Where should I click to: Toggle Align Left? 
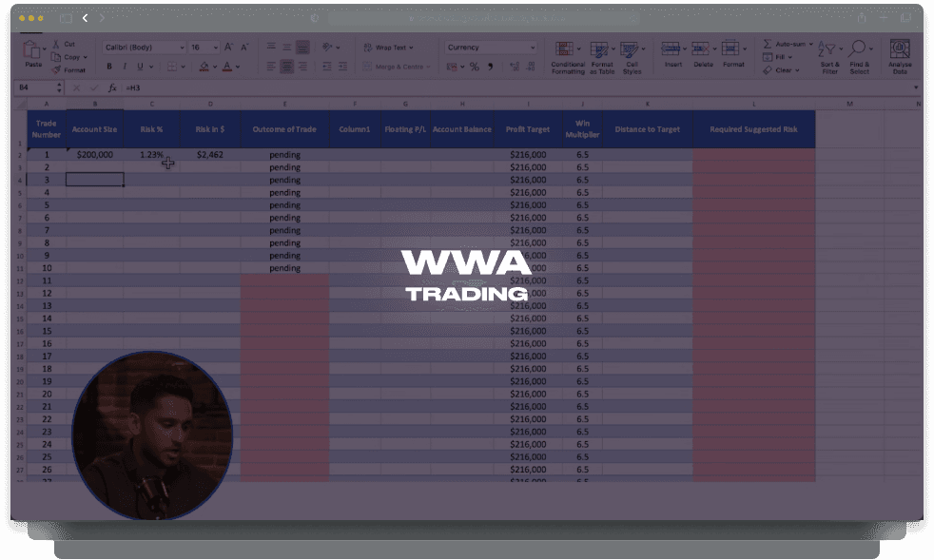point(271,67)
